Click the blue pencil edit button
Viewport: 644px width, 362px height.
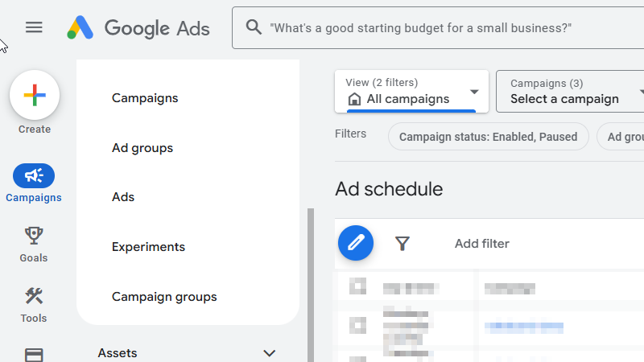tap(356, 243)
